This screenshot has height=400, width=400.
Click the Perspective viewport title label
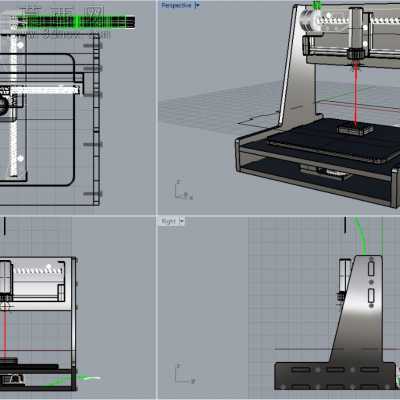[176, 5]
